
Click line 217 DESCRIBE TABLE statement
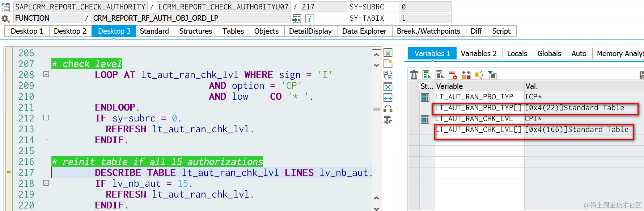(x=233, y=173)
